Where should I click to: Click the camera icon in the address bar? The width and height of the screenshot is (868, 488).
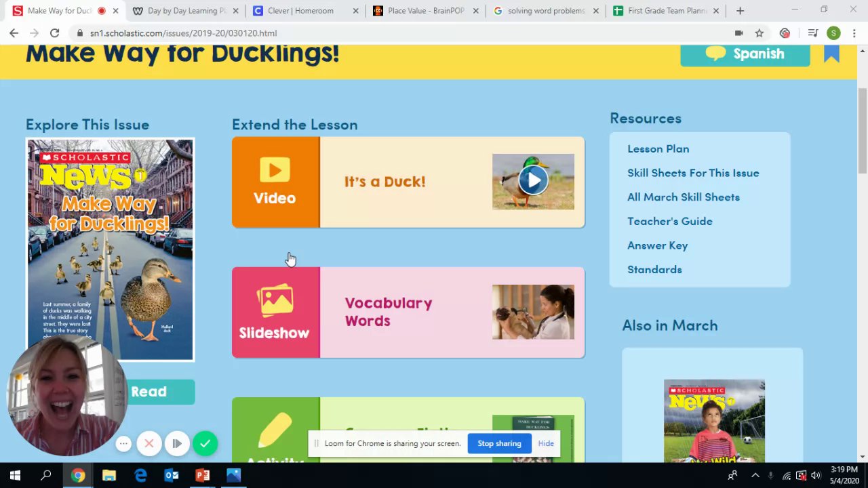coord(739,33)
